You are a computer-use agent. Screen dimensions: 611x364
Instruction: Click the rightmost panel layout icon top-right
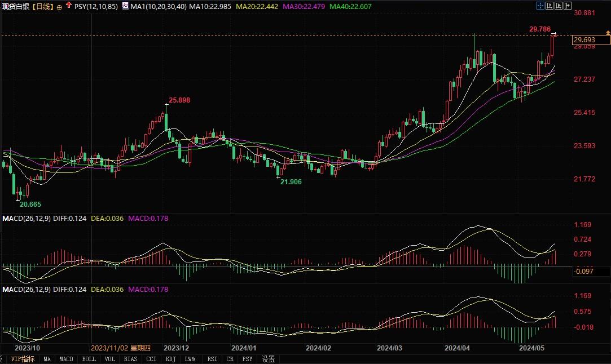568,5
